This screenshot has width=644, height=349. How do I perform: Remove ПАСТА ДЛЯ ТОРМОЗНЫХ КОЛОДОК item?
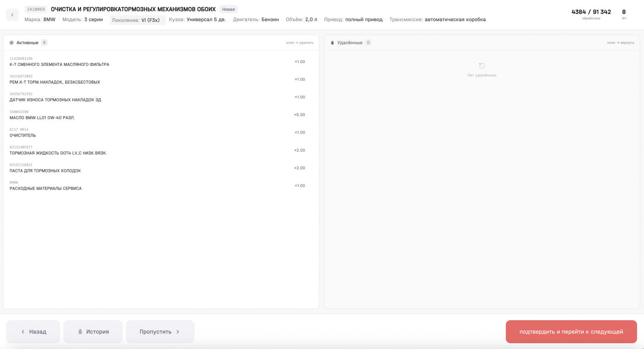click(161, 168)
